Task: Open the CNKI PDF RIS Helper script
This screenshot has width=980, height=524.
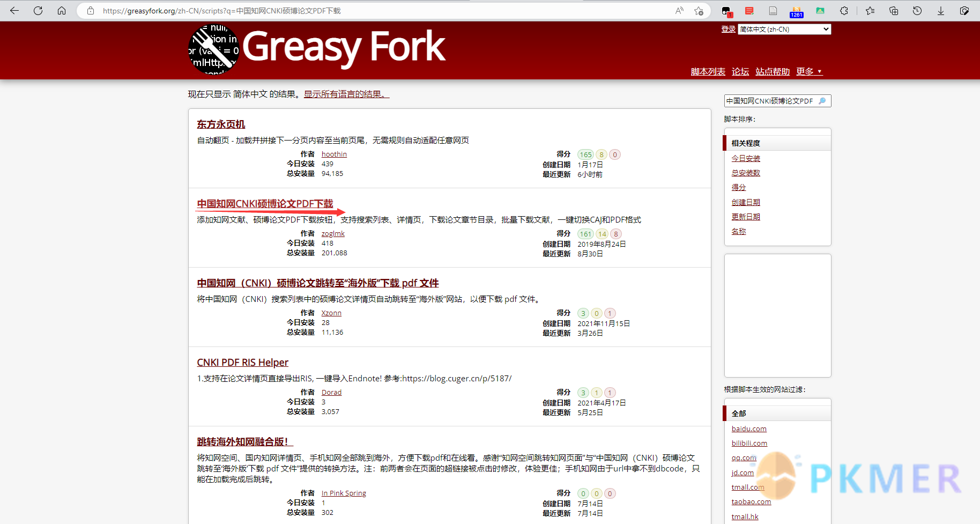Action: 242,363
